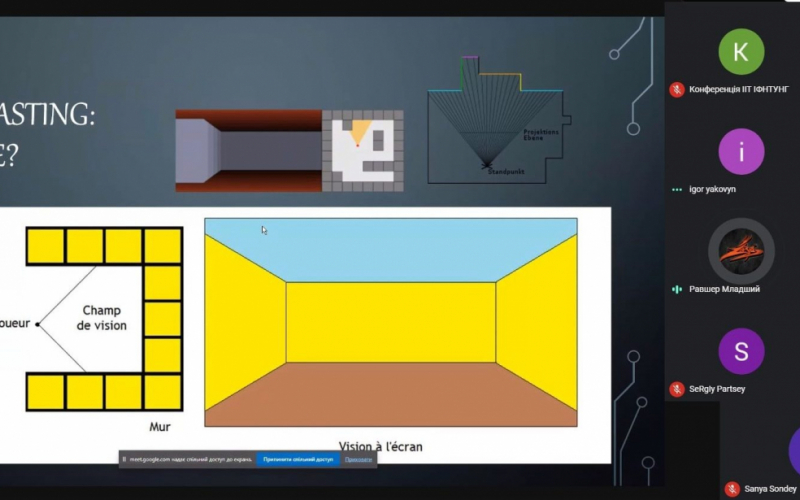Click participant name Sanya Sondey
The width and height of the screenshot is (800, 500).
(770, 489)
